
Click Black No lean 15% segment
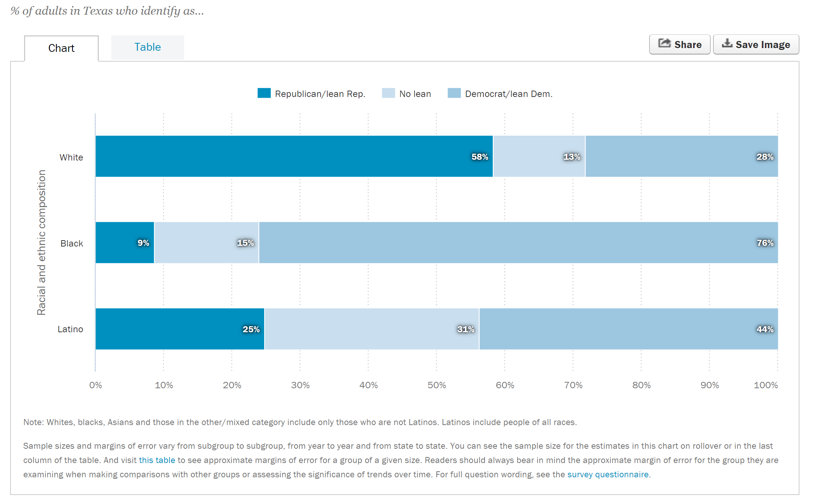click(206, 242)
